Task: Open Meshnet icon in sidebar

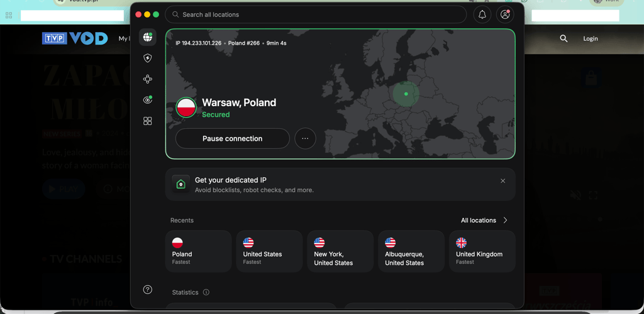Action: (x=147, y=79)
